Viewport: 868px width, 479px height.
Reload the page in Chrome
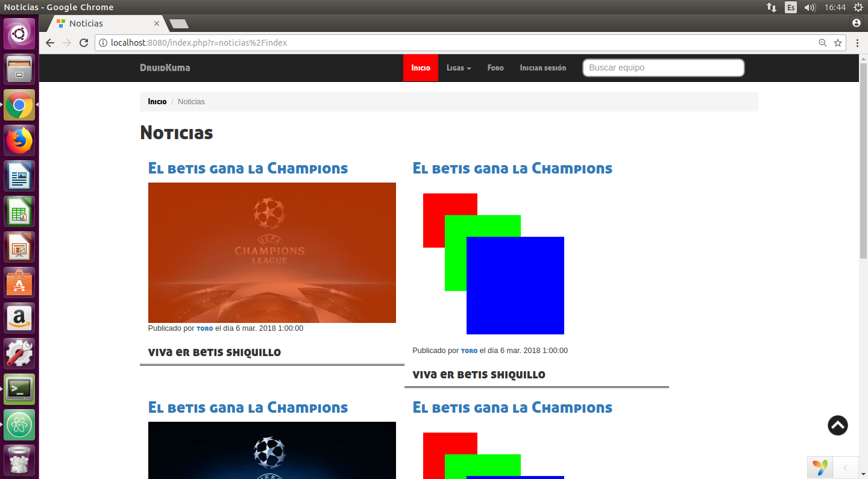pyautogui.click(x=84, y=43)
